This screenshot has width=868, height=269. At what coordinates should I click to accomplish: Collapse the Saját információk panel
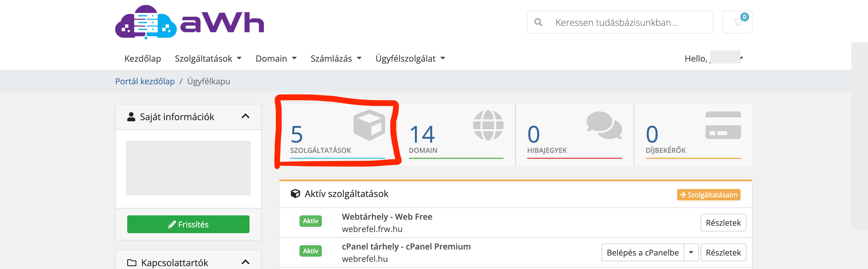[245, 116]
